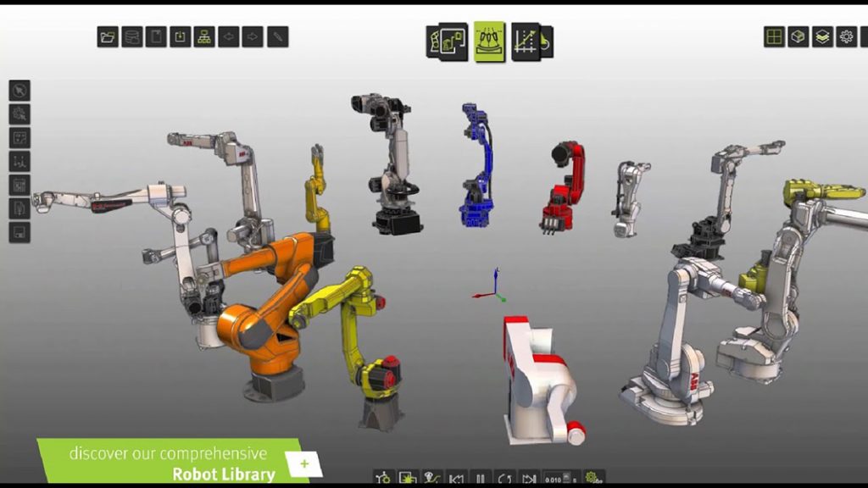Viewport: 868px width, 488px height.
Task: Click the import download icon
Action: click(x=180, y=37)
